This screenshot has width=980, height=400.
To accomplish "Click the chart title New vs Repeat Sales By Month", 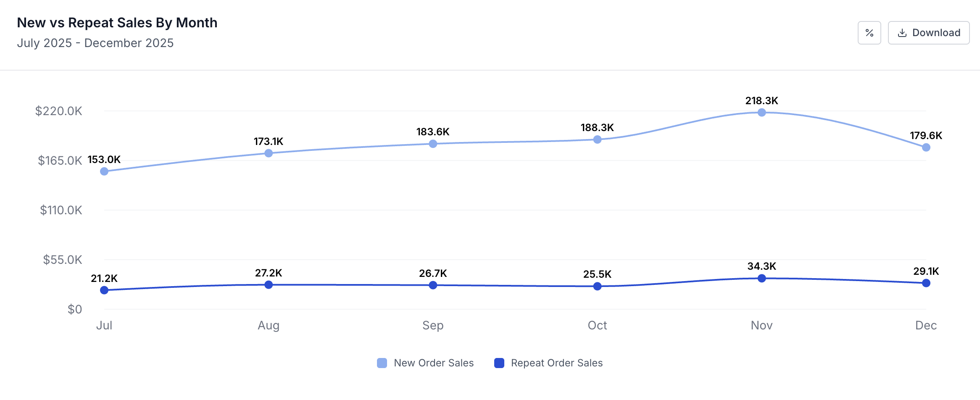I will point(117,22).
